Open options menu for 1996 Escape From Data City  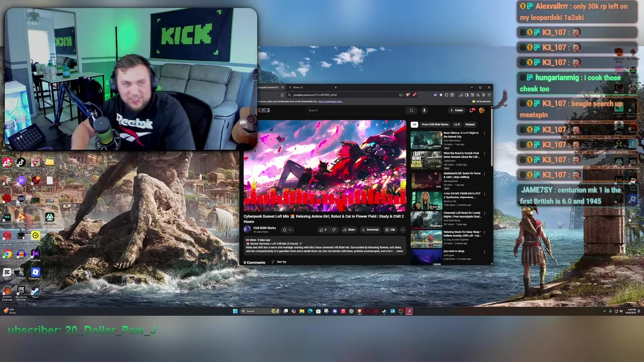tap(485, 194)
